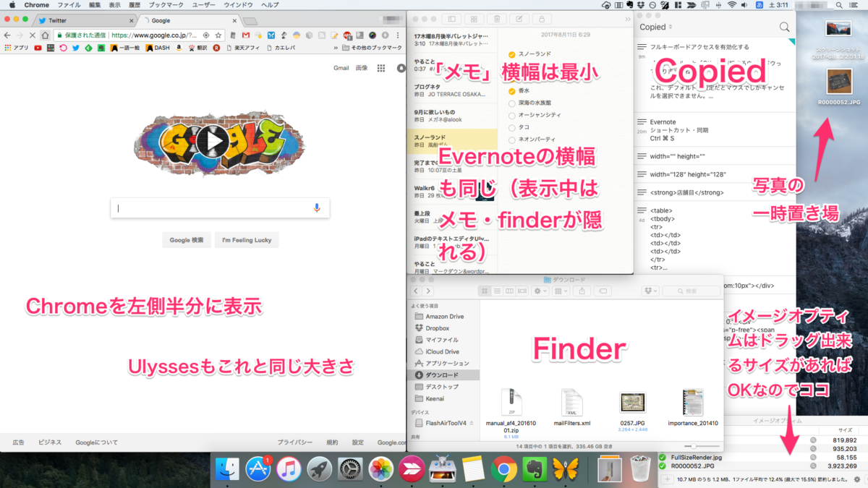This screenshot has width=868, height=488.
Task: Open 履歴 menu in menu bar
Action: coord(135,5)
